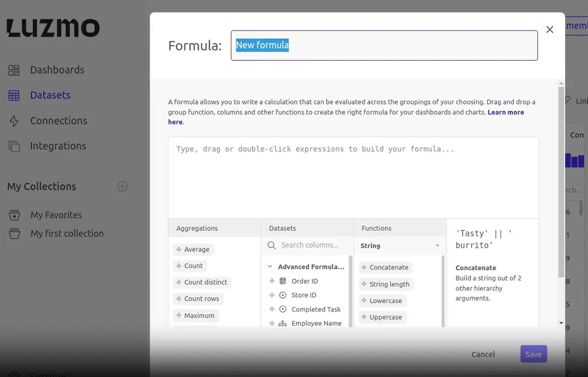
Task: Select the String length function label
Action: (x=389, y=284)
